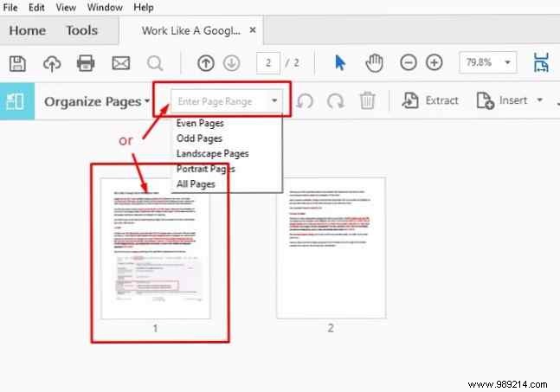
Task: Click the Print icon
Action: point(86,63)
